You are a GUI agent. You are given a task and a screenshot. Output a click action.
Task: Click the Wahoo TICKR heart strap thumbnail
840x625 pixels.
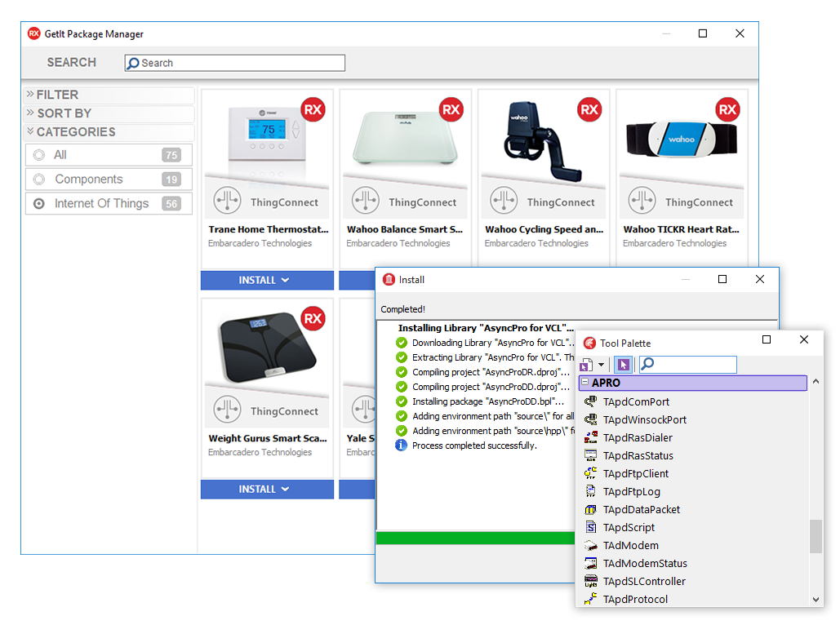(x=681, y=140)
